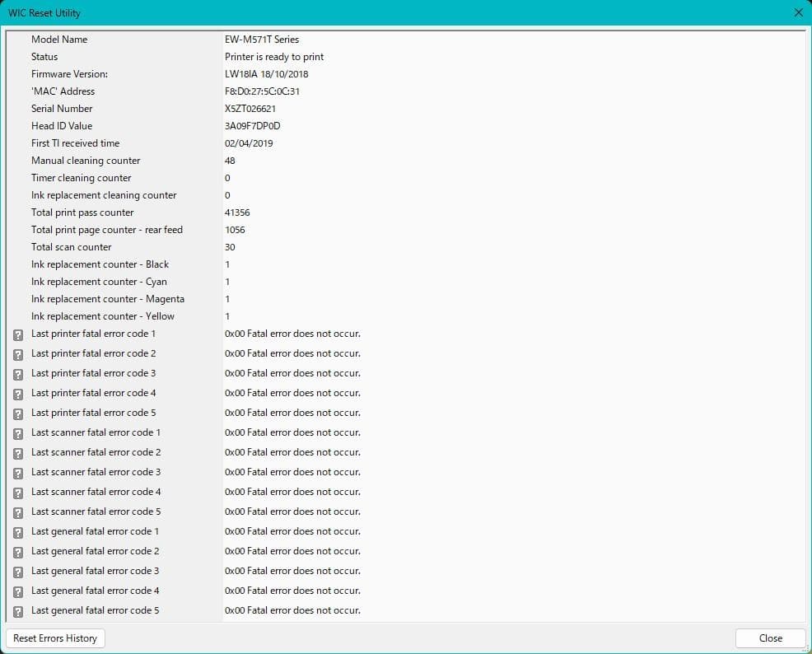Select the Serial Number row
Image resolution: width=812 pixels, height=654 pixels.
click(62, 109)
